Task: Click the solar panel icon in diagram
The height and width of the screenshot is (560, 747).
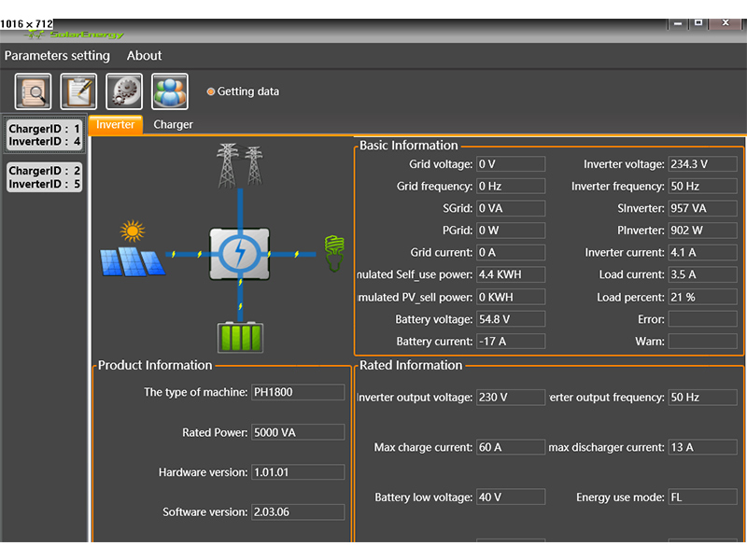Action: (x=132, y=249)
